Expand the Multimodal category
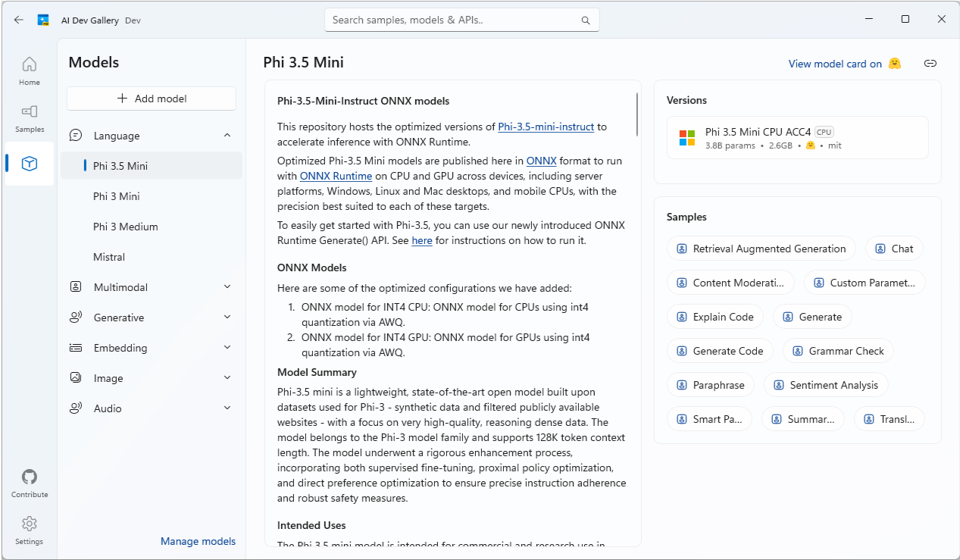This screenshot has width=960, height=560. tap(227, 287)
